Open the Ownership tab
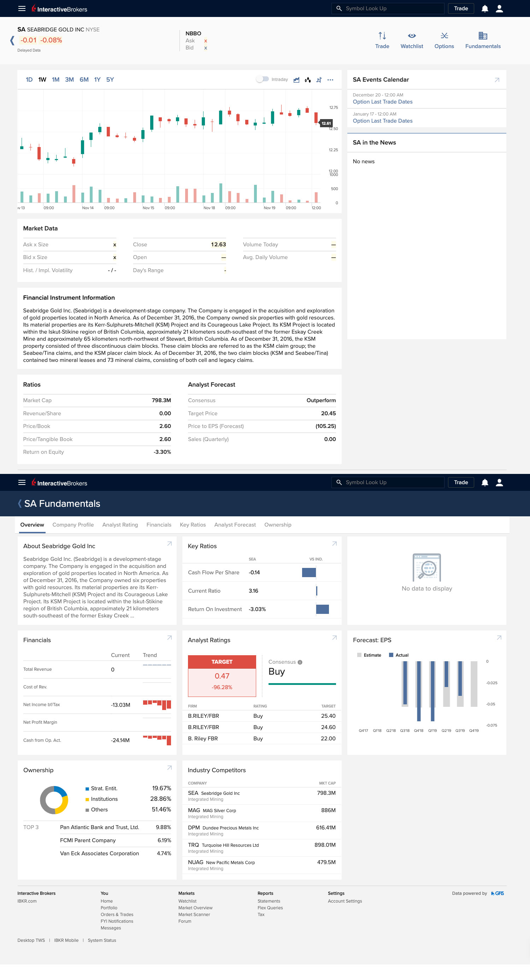The height and width of the screenshot is (980, 530). click(x=278, y=524)
